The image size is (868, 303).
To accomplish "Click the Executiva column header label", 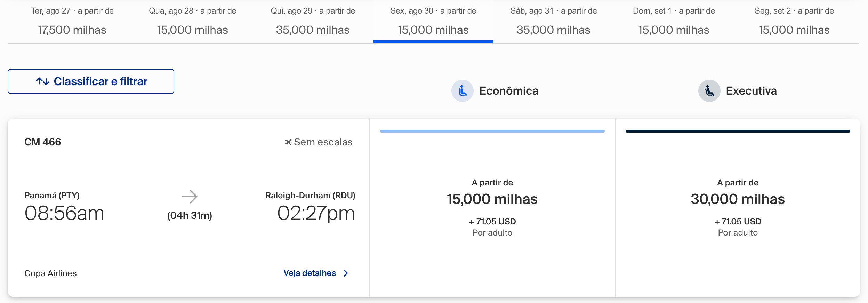I will [751, 91].
